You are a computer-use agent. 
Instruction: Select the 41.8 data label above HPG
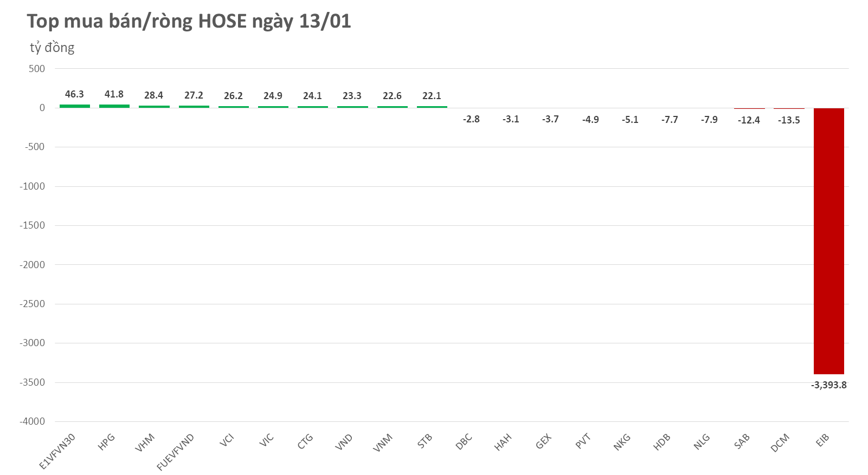[x=114, y=94]
